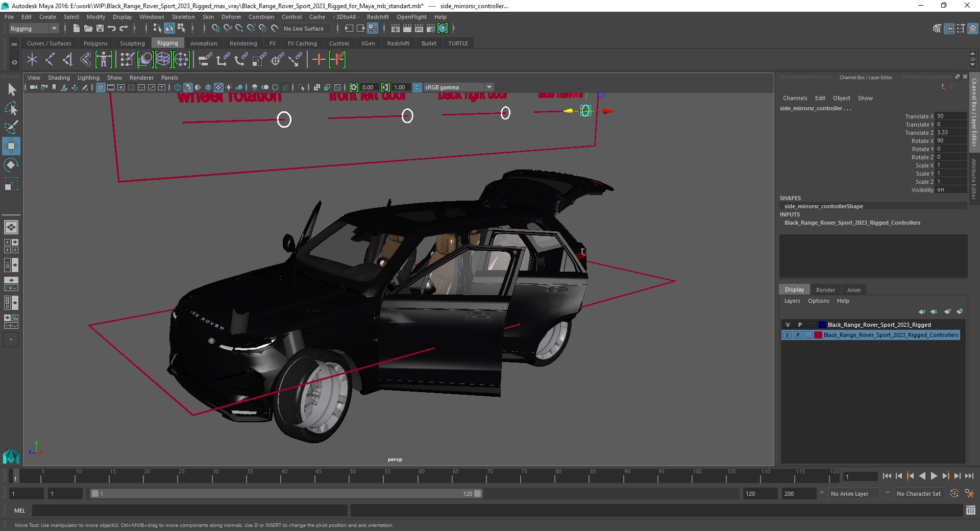The width and height of the screenshot is (980, 531).
Task: Open the No Character Set dropdown
Action: click(x=919, y=494)
